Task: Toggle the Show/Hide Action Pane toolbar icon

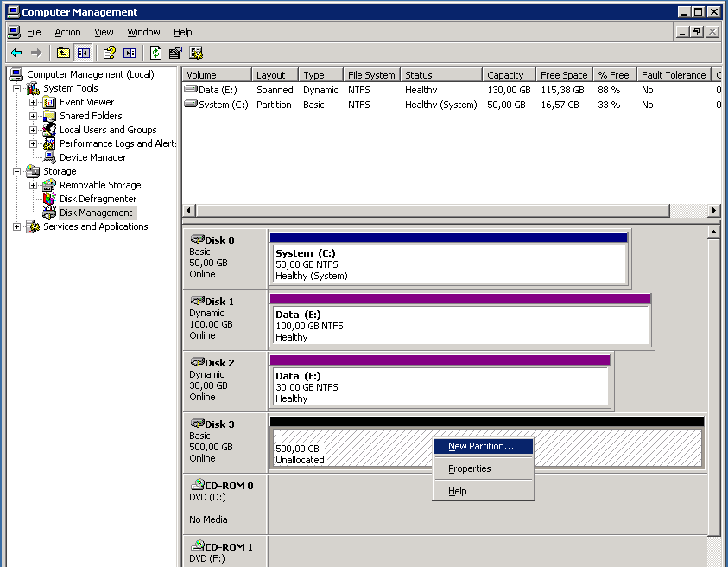Action: tap(130, 53)
